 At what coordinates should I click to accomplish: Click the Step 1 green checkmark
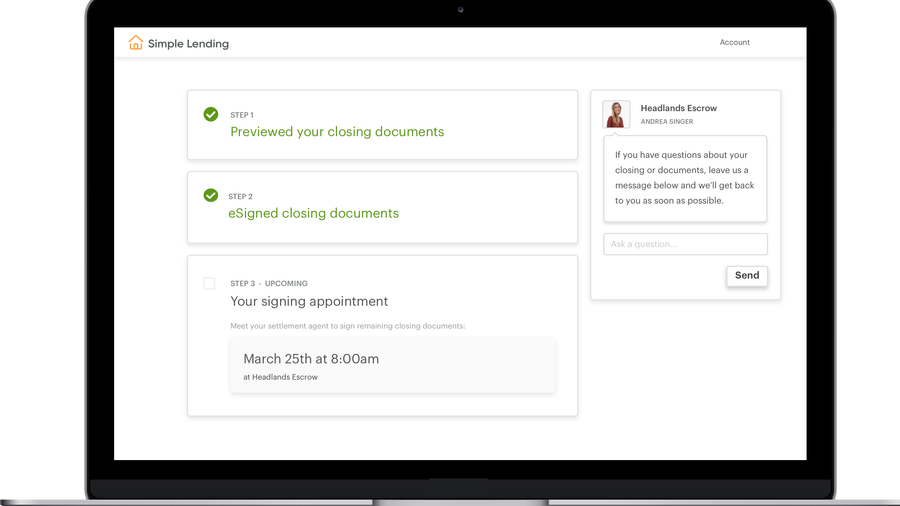pyautogui.click(x=211, y=114)
